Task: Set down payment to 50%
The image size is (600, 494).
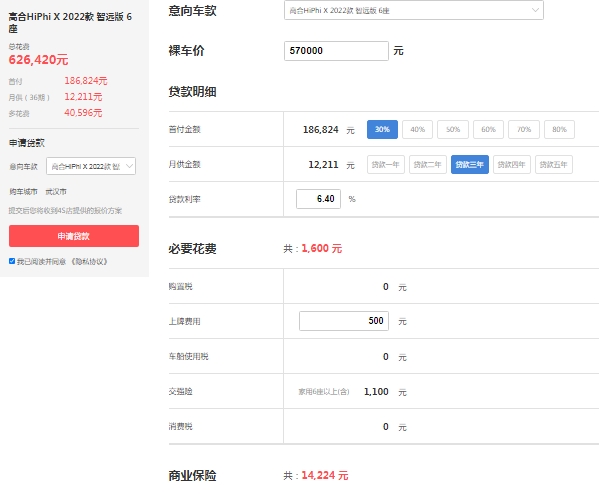Action: 453,129
